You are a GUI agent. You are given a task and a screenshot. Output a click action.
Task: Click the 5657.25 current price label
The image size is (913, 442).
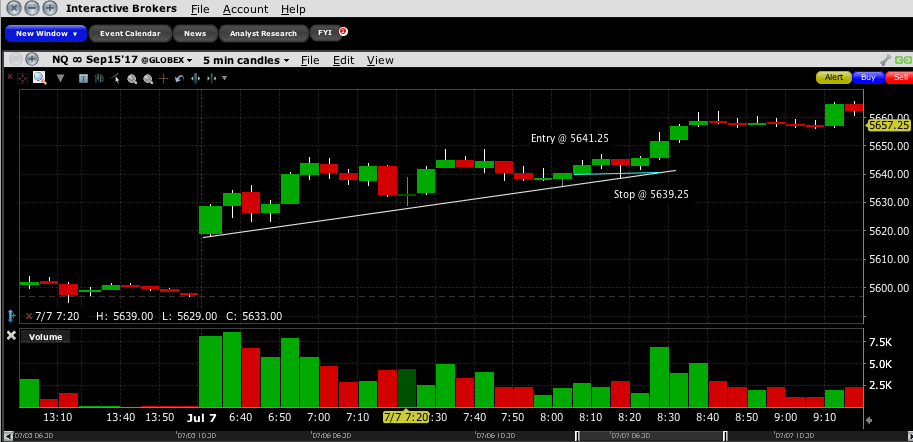pyautogui.click(x=889, y=125)
